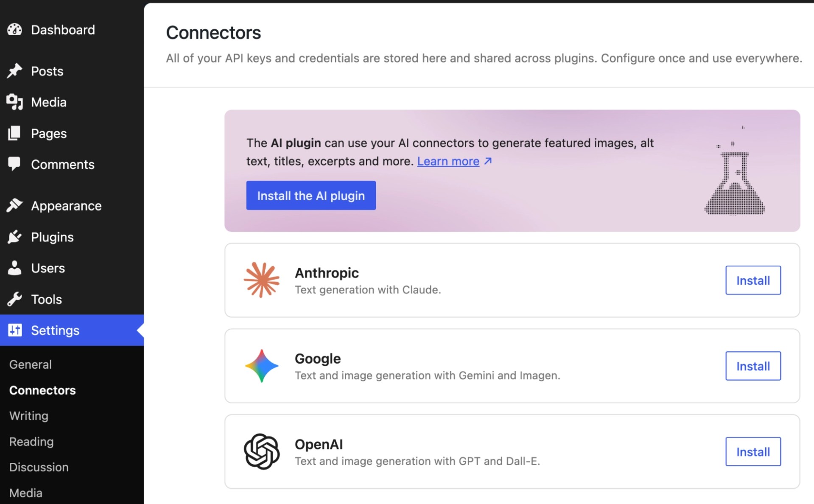Install the OpenAI connector
The width and height of the screenshot is (814, 504).
coord(753,451)
